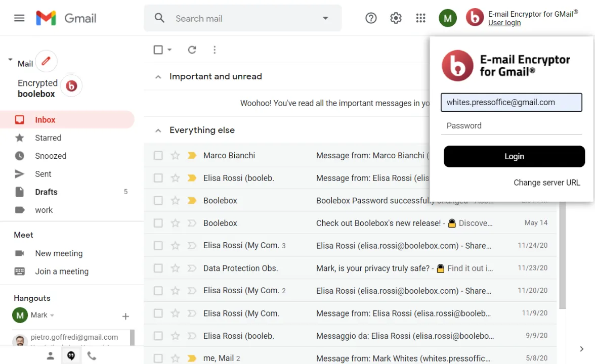Screen dimensions: 595x364
Task: Click the Encrypted boolebox compose icon
Action: point(71,86)
